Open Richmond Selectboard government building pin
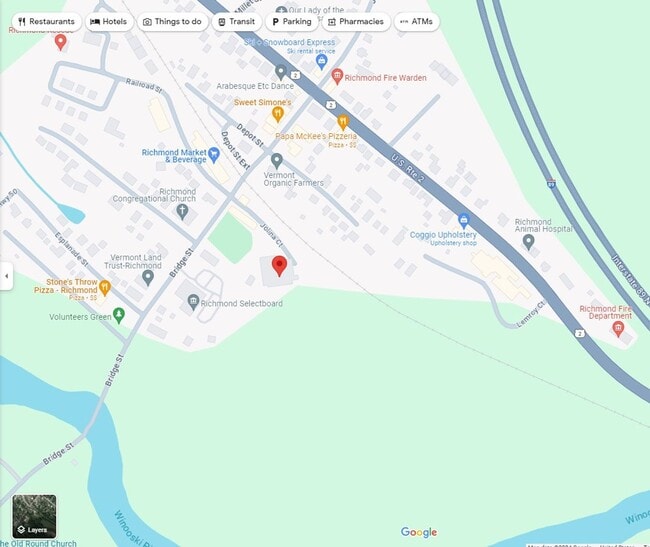 tap(193, 303)
